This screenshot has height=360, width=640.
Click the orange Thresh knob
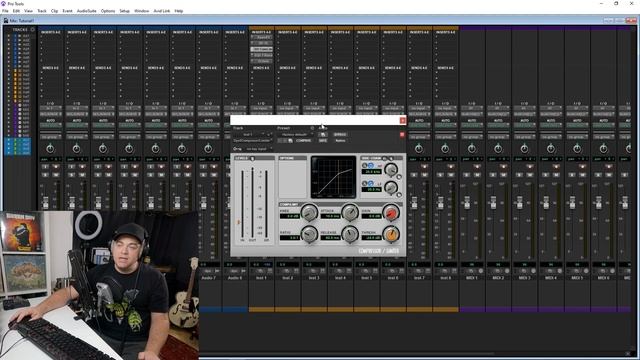[391, 234]
